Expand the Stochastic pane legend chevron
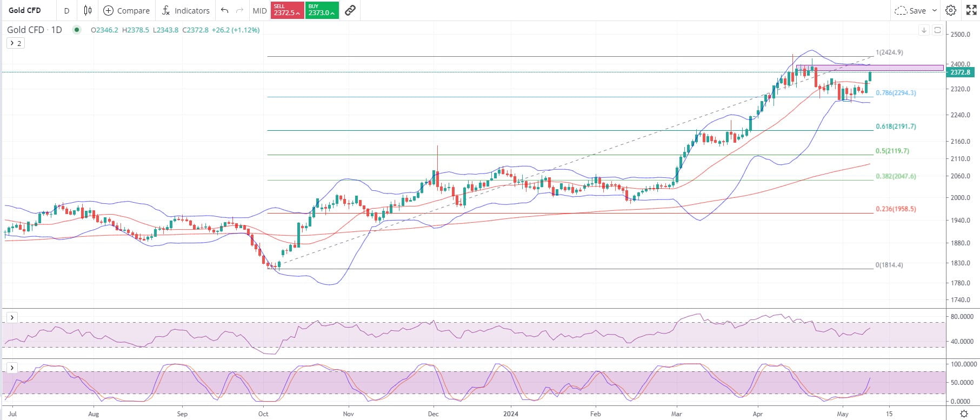Image resolution: width=980 pixels, height=420 pixels. (12, 368)
